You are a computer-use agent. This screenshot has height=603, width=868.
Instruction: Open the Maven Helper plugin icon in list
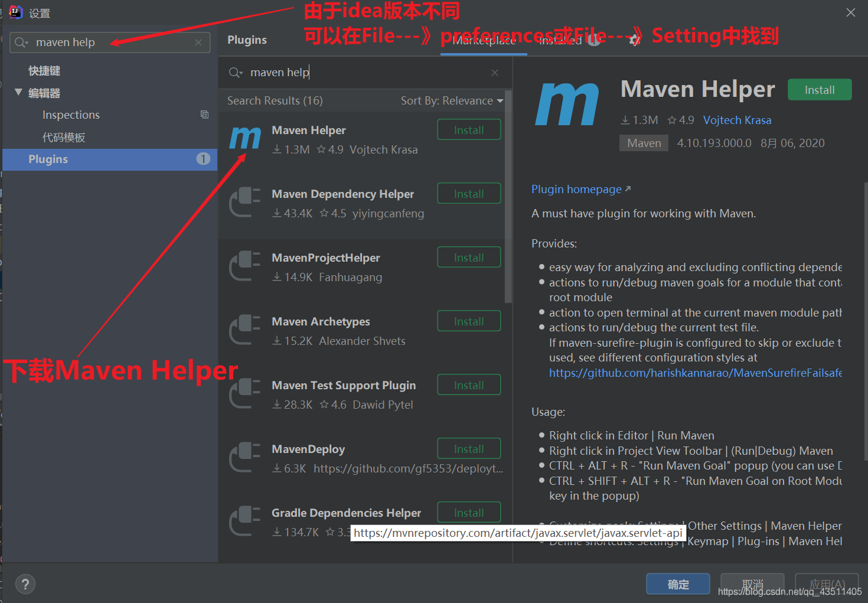click(x=245, y=138)
